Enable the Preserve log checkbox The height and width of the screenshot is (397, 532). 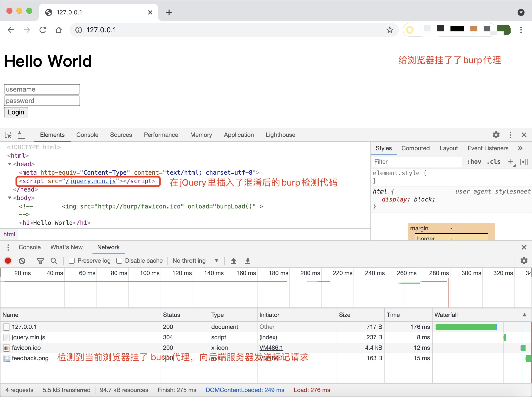tap(72, 261)
